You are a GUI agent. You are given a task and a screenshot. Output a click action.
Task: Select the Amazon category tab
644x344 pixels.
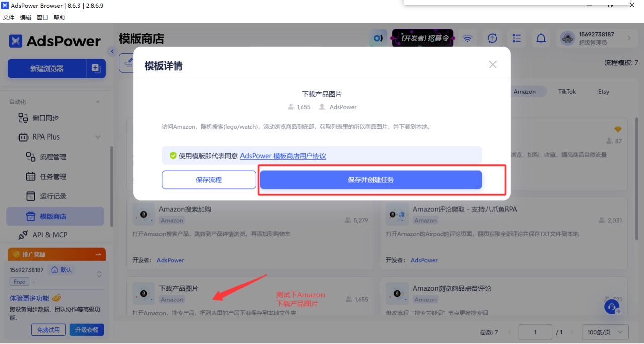525,91
